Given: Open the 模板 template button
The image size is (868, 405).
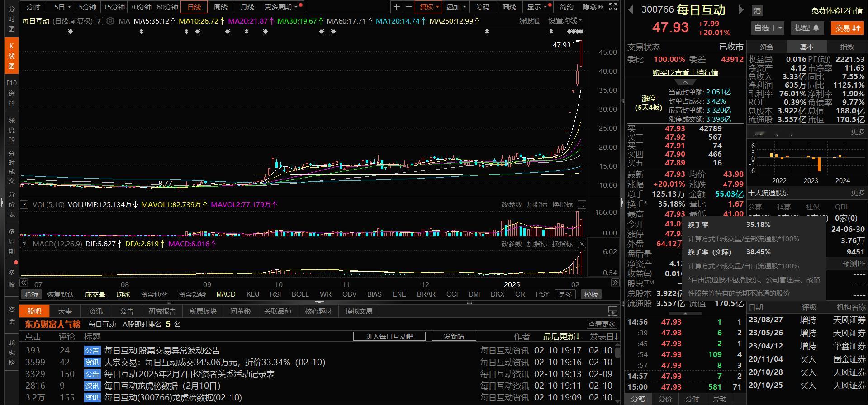Looking at the screenshot, I should click(x=591, y=294).
